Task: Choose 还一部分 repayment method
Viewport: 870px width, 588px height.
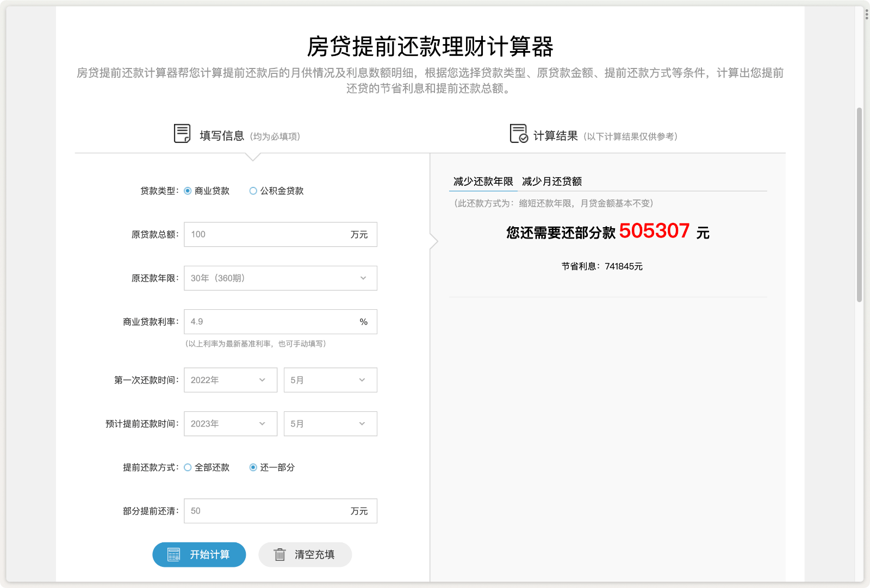Action: click(252, 467)
